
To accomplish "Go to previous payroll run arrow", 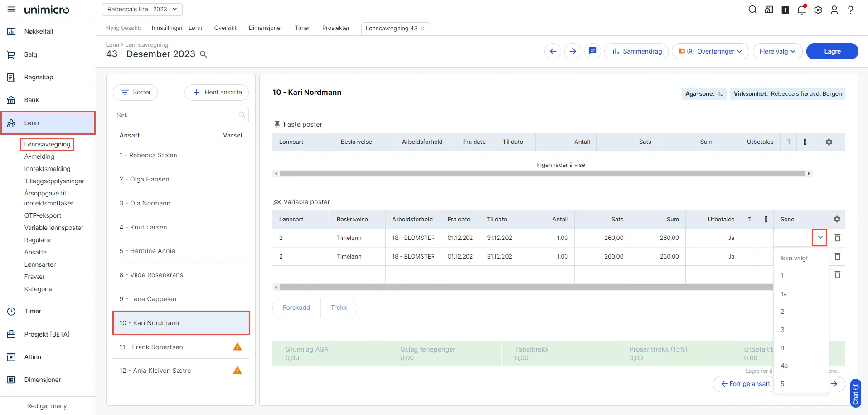I will coord(553,51).
